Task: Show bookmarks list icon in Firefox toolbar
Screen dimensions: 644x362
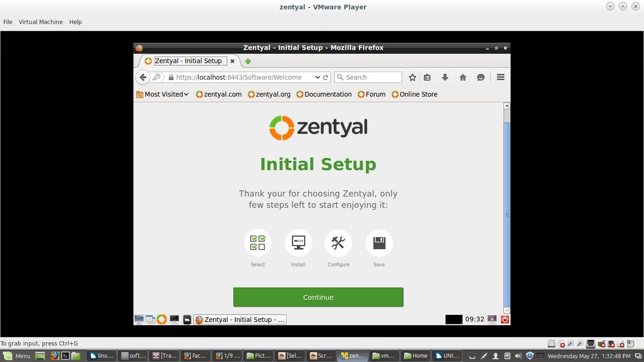Action: [427, 77]
